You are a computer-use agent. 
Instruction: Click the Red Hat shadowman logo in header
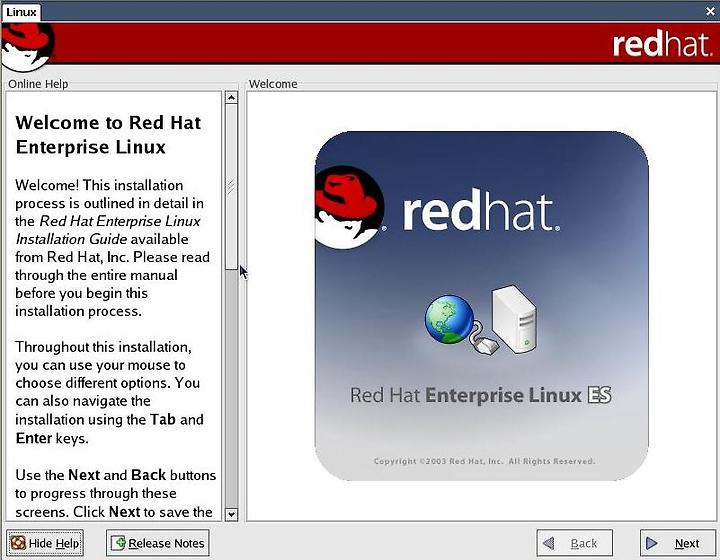click(x=28, y=47)
